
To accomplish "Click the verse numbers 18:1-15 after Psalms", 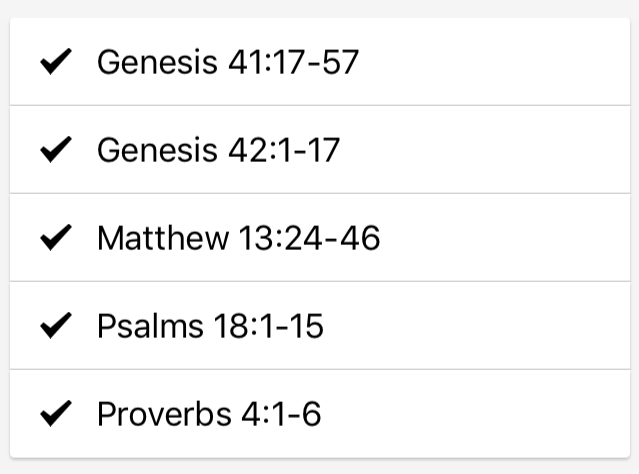I will (269, 326).
